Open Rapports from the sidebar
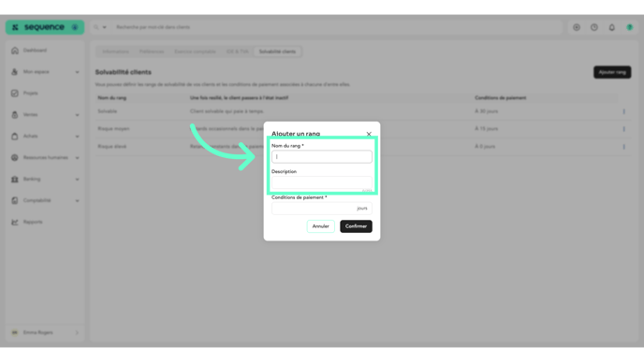Image resolution: width=644 pixels, height=362 pixels. 33,222
